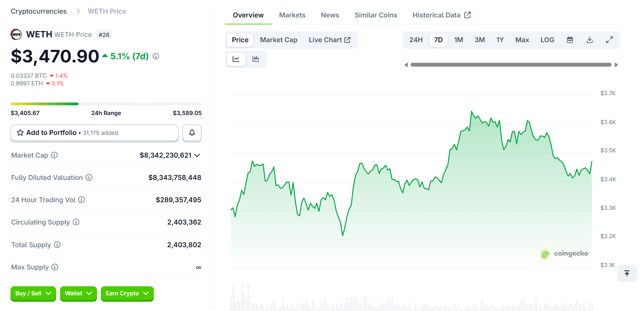Switch to the Markets tab
644x311 pixels.
(x=292, y=15)
